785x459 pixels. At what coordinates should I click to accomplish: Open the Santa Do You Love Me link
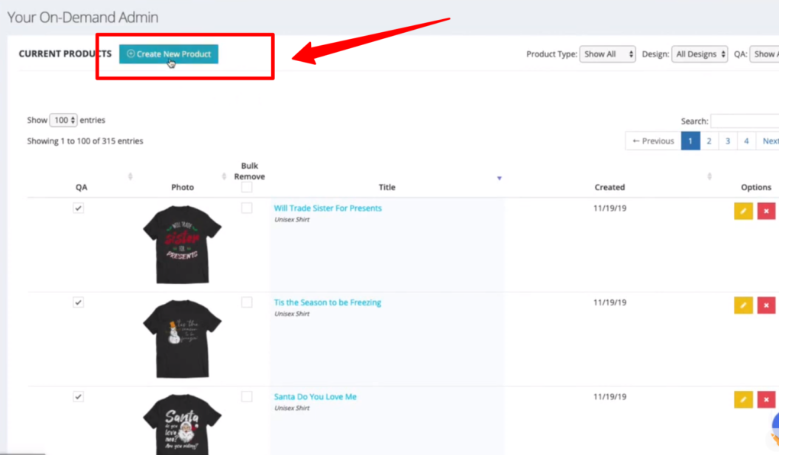tap(315, 396)
